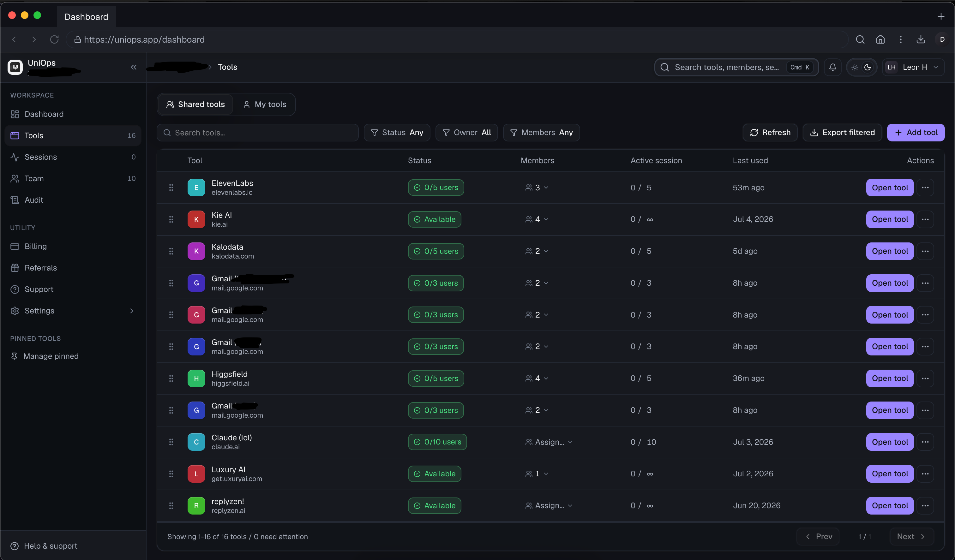955x560 pixels.
Task: Click the Kalodata tool avatar
Action: pyautogui.click(x=196, y=251)
